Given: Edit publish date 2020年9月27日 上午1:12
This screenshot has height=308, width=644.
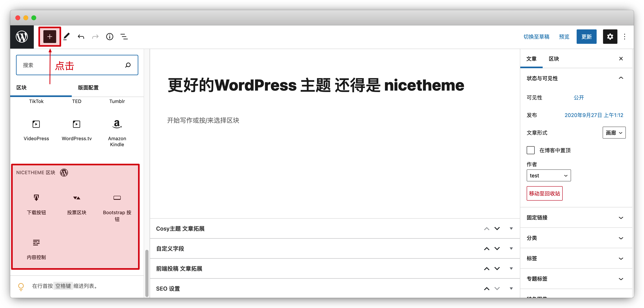Looking at the screenshot, I should tap(594, 115).
